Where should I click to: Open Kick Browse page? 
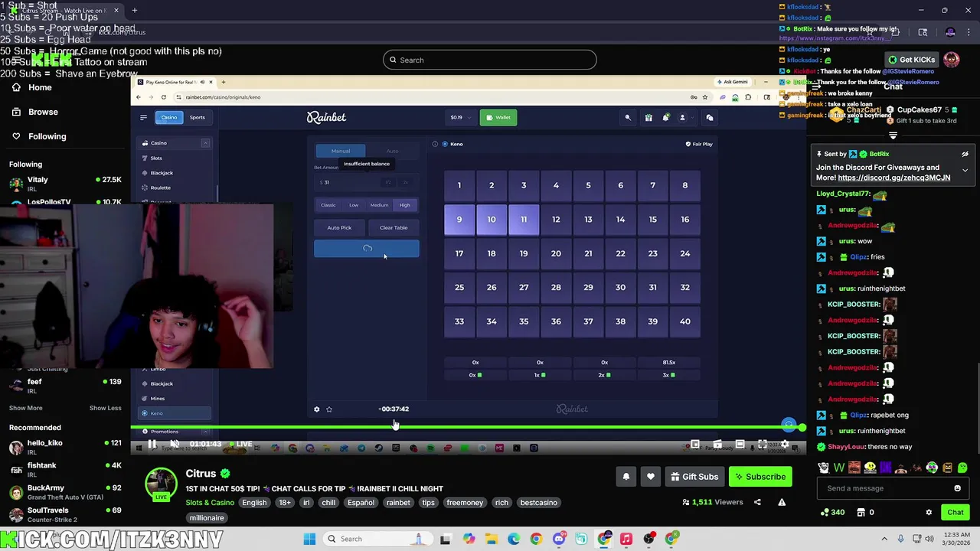pos(43,112)
